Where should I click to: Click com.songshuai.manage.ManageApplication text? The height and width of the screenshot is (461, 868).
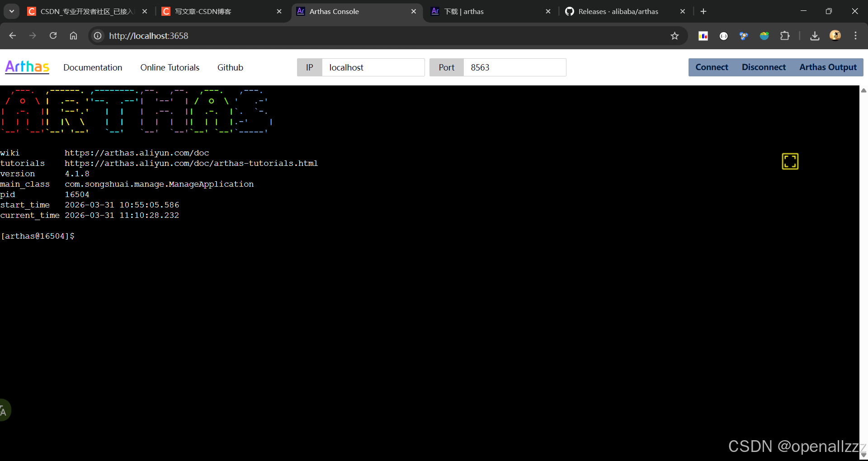click(x=159, y=184)
